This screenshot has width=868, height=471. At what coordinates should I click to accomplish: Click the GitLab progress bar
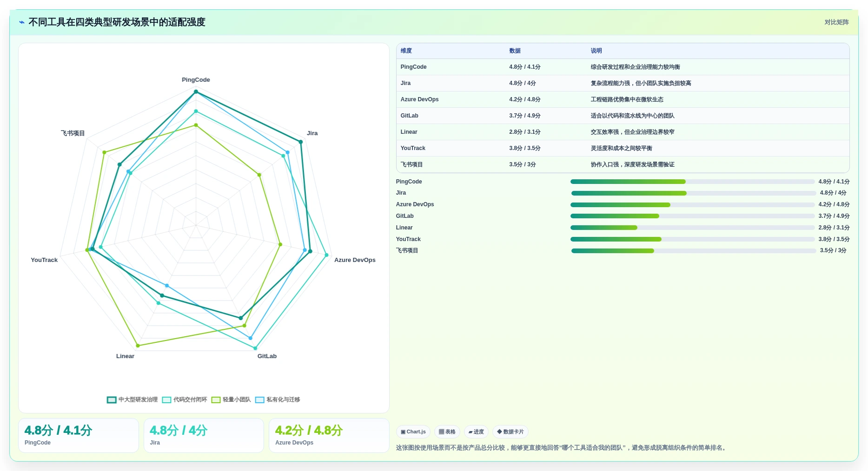[692, 216]
